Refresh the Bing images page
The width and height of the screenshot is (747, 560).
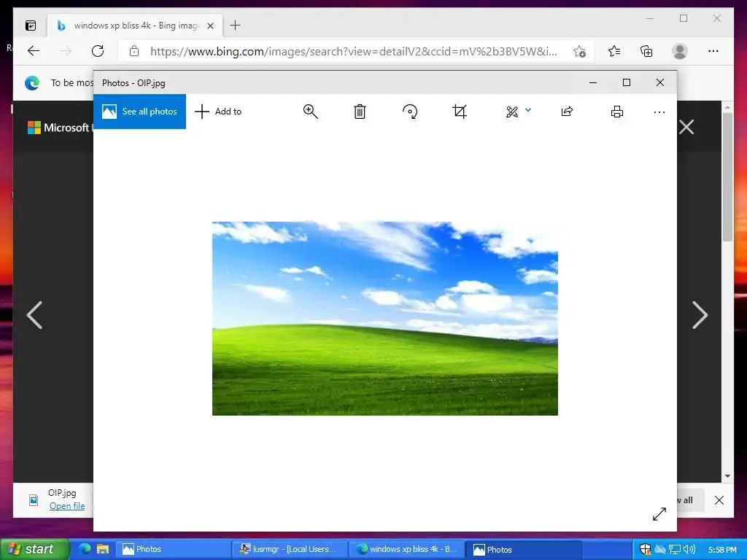point(98,51)
